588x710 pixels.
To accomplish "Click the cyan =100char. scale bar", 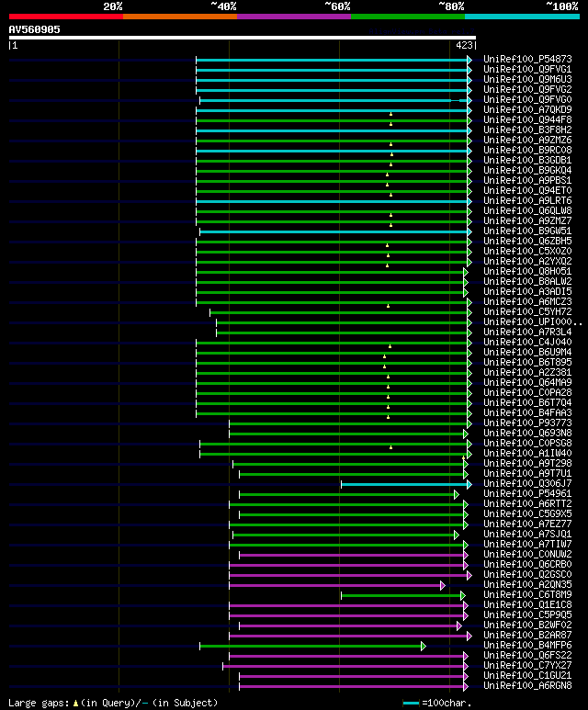I will (x=411, y=704).
